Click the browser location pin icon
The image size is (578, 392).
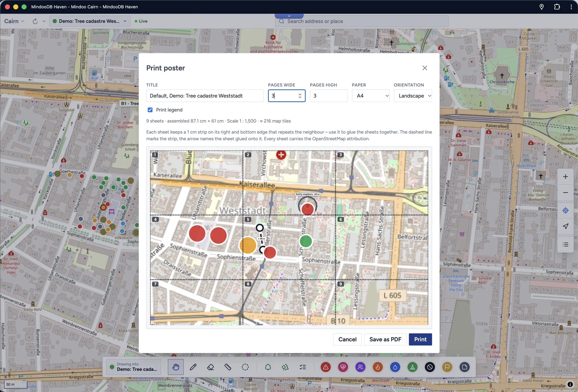(541, 7)
